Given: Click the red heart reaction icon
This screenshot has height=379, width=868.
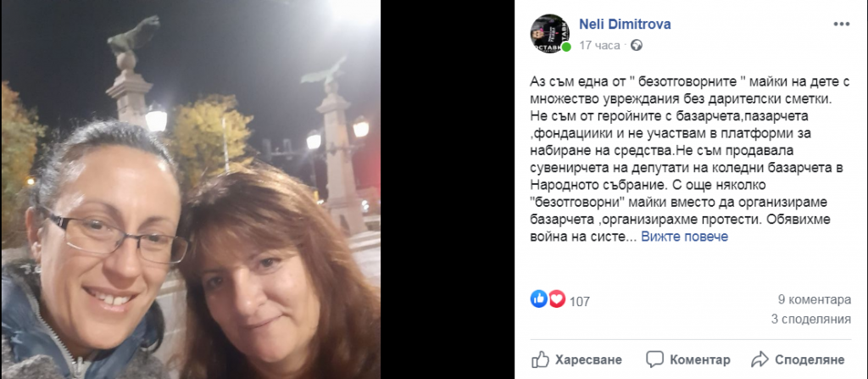Looking at the screenshot, I should pos(556,300).
